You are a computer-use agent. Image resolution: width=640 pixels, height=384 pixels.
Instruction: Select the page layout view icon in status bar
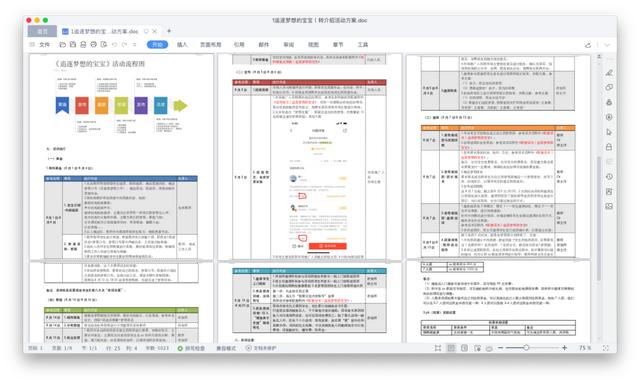click(x=451, y=348)
